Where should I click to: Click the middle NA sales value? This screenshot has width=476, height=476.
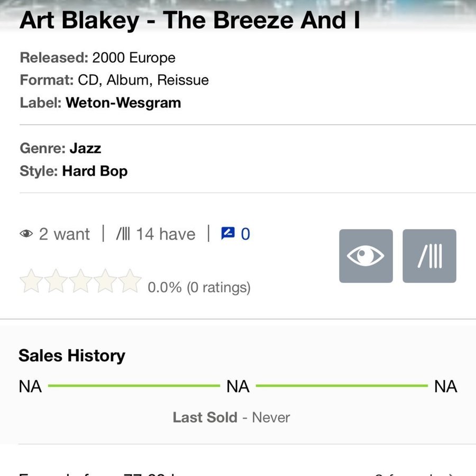tap(238, 387)
